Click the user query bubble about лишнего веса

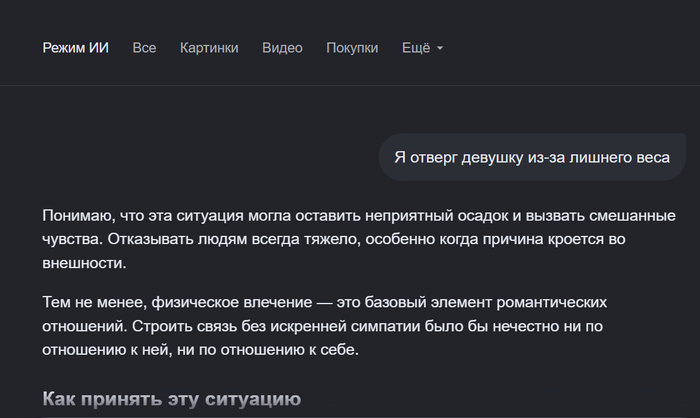pyautogui.click(x=532, y=157)
